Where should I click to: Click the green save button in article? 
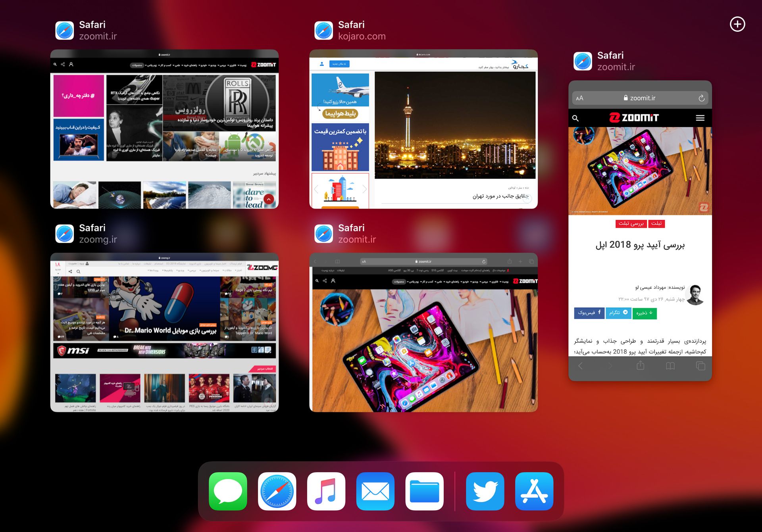tap(644, 313)
